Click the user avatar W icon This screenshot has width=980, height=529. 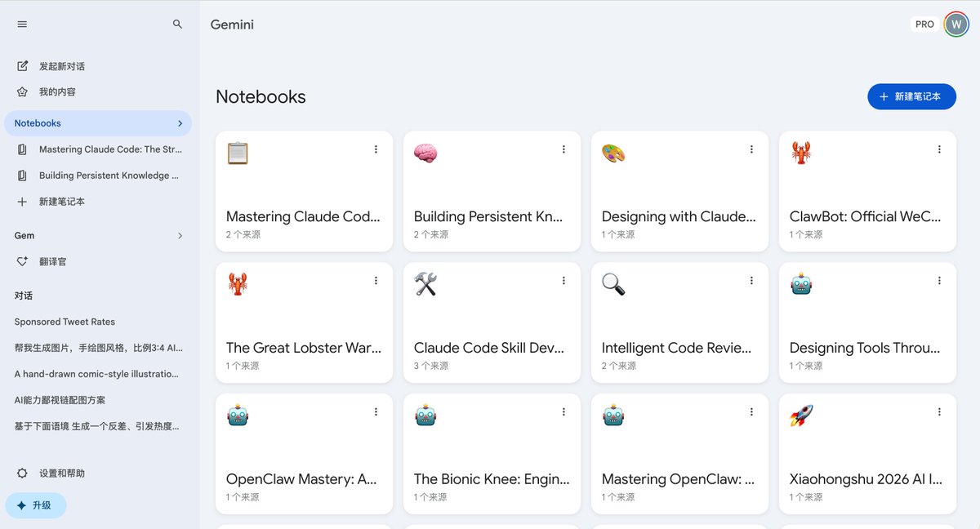(956, 24)
